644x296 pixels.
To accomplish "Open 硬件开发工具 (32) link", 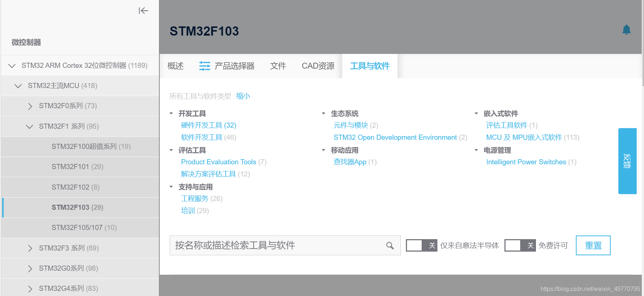I will (x=208, y=125).
